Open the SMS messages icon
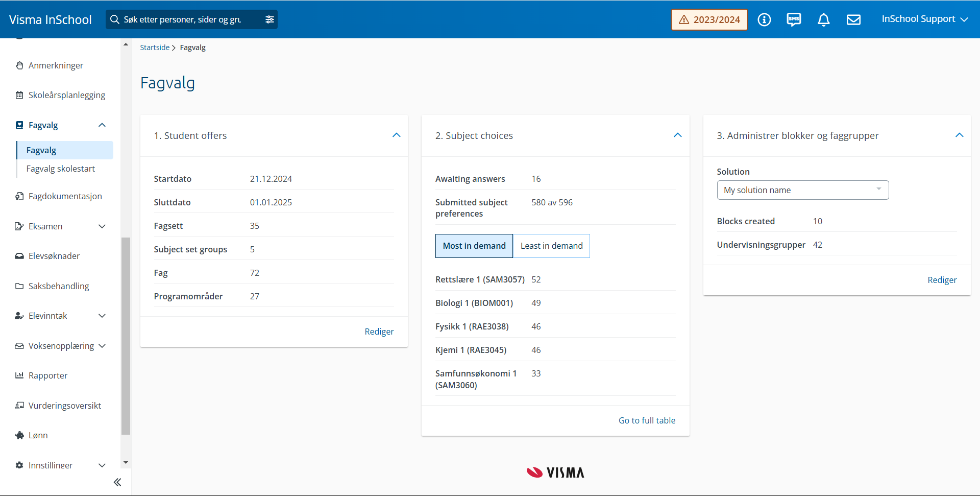This screenshot has width=980, height=496. [x=794, y=19]
